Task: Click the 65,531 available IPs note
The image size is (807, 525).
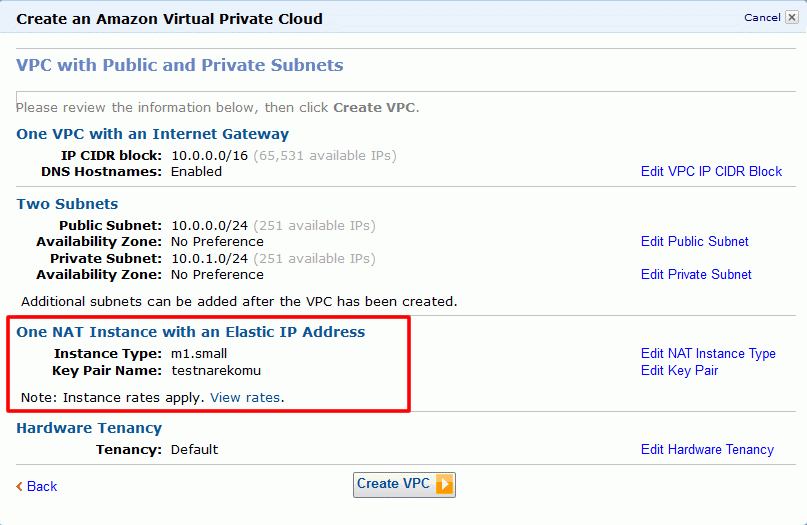Action: (x=325, y=155)
